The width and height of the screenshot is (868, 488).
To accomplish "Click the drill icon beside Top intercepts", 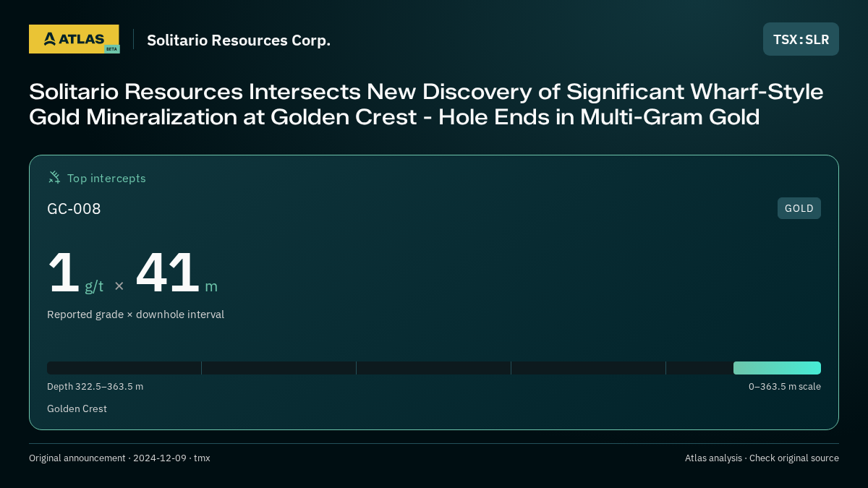I will (54, 178).
